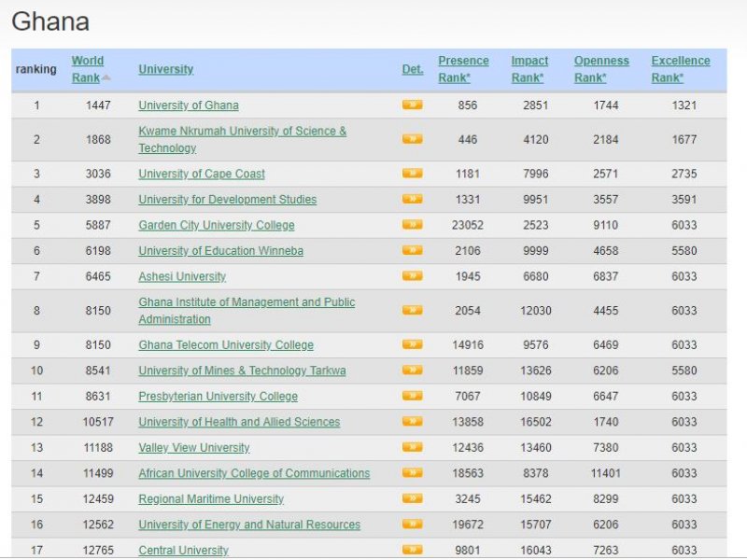The image size is (747, 560).
Task: Select presence rank value 19672
Action: [x=468, y=525]
